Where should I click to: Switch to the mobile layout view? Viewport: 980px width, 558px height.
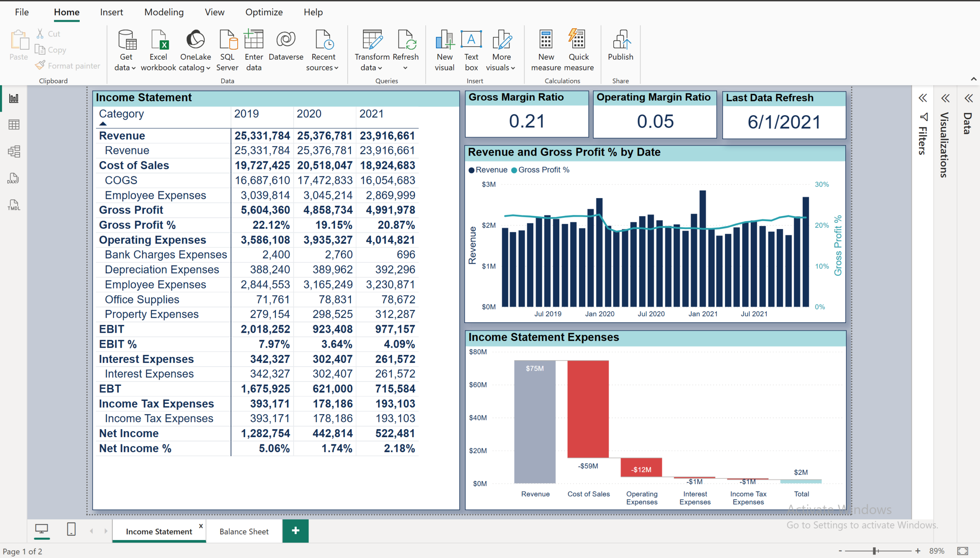tap(71, 530)
